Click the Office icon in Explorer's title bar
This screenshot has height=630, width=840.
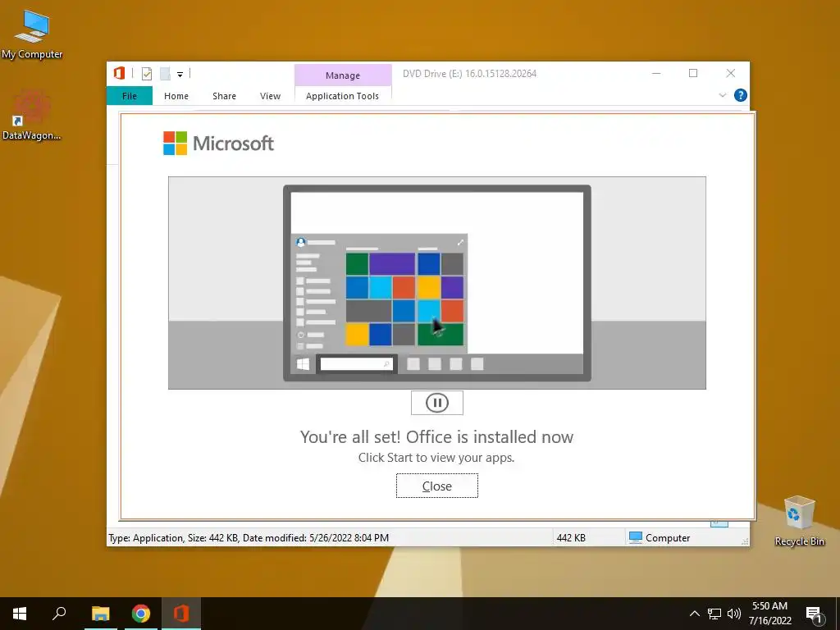[119, 73]
